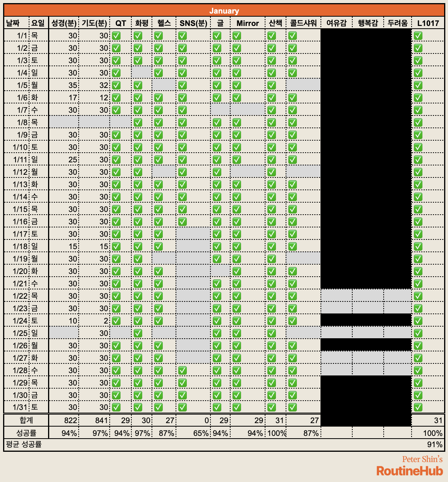
Task: Select the Mirror column header
Action: pos(247,23)
